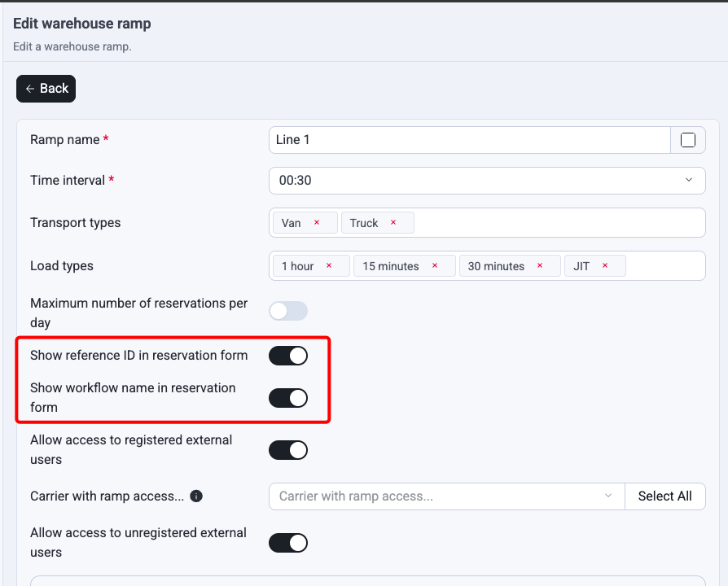
Task: Remove the Truck transport type tag
Action: pyautogui.click(x=393, y=223)
